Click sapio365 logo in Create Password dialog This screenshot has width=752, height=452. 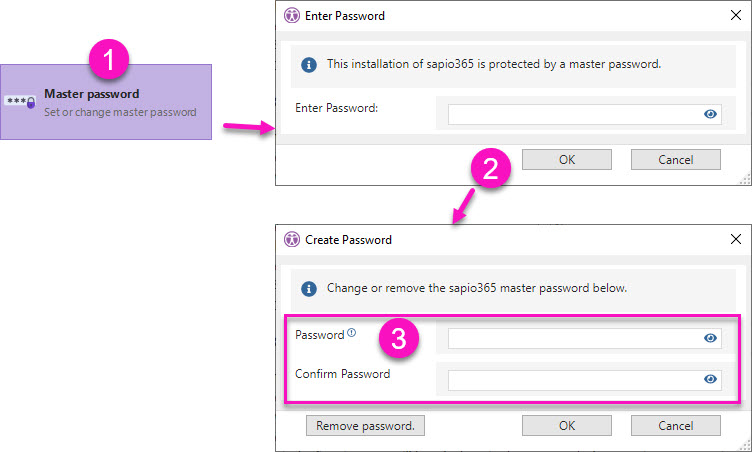coord(292,240)
